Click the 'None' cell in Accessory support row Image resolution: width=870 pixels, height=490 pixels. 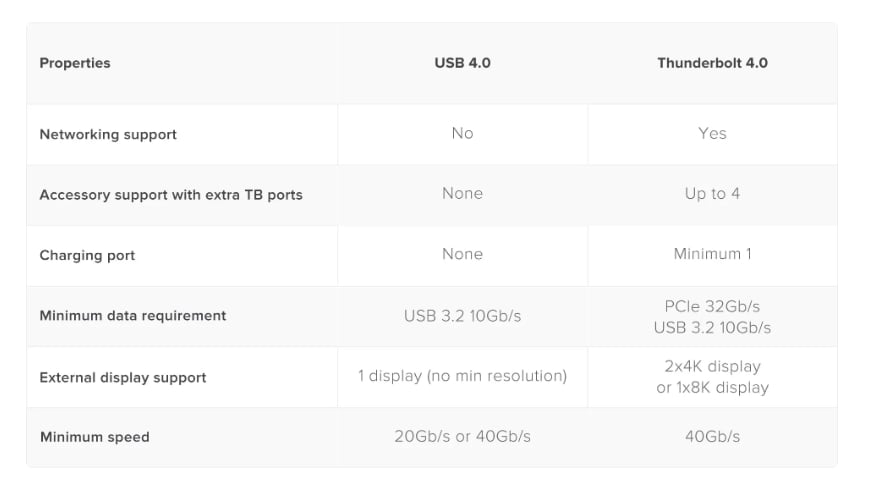[462, 194]
